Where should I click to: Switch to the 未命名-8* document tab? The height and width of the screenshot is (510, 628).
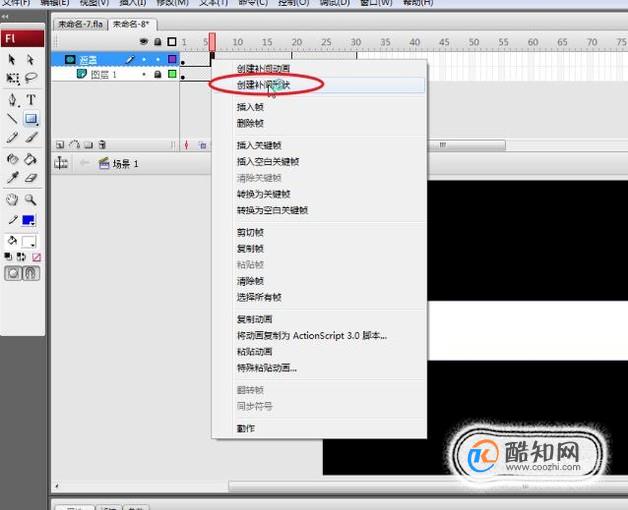click(x=131, y=24)
